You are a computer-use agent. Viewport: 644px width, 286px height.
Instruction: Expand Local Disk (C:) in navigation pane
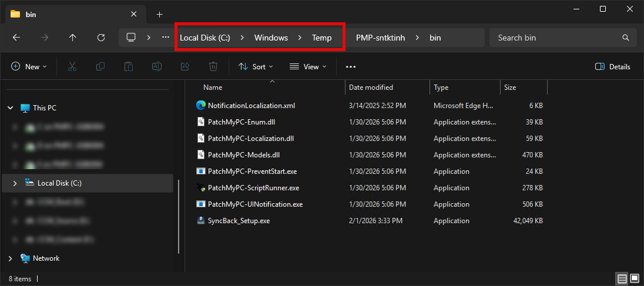15,183
